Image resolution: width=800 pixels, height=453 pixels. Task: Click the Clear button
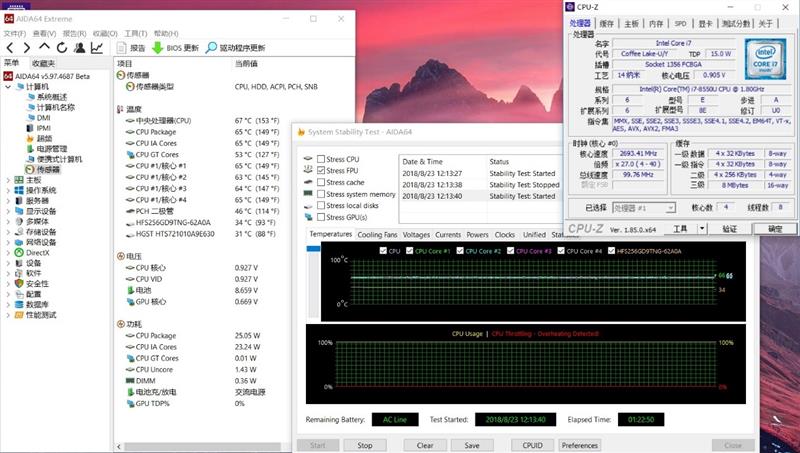[425, 445]
